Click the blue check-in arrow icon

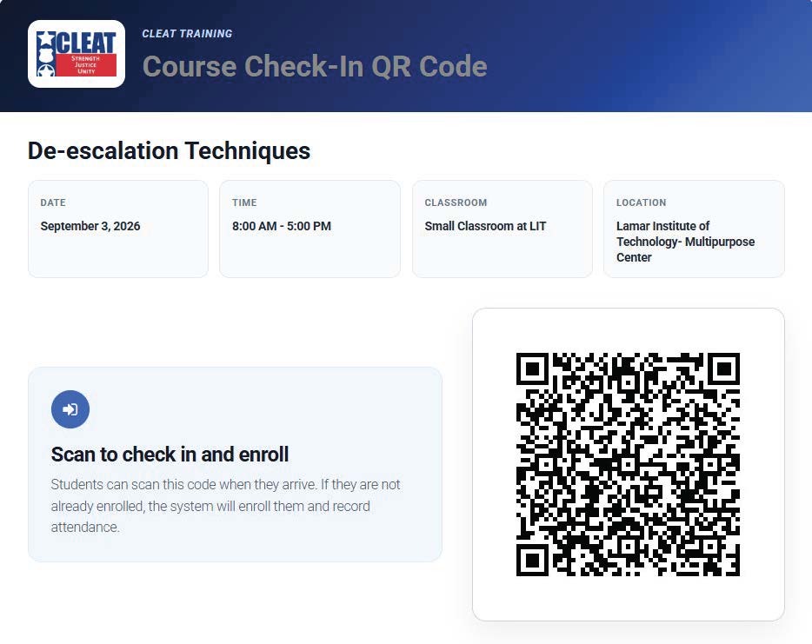[70, 409]
